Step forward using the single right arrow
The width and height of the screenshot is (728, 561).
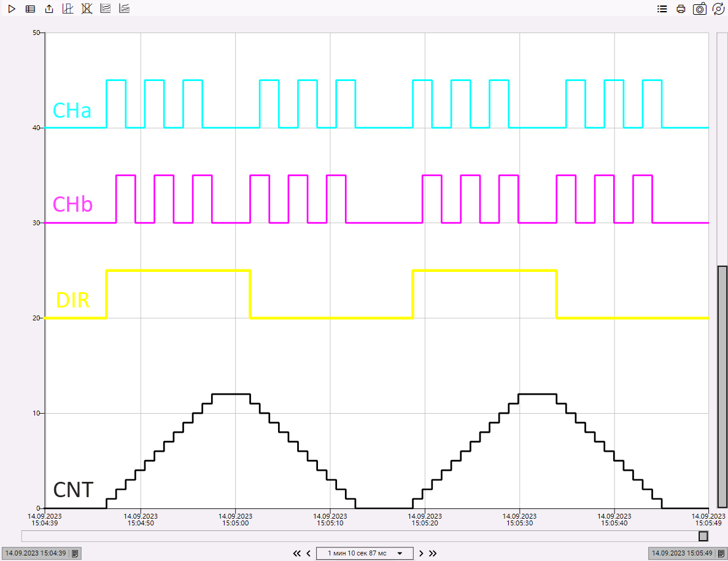420,553
